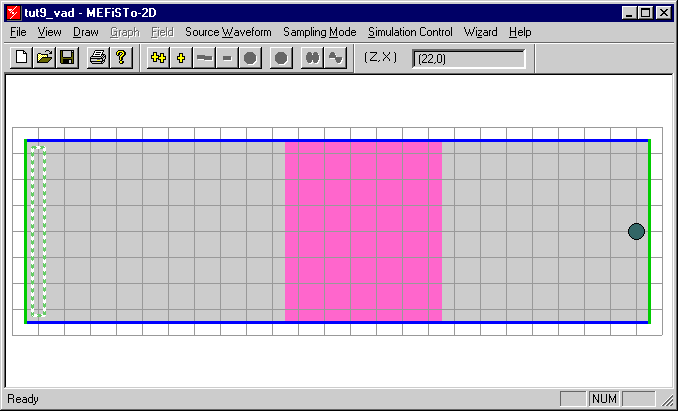The image size is (678, 411).
Task: Create a new file with the blank page icon
Action: [x=21, y=57]
